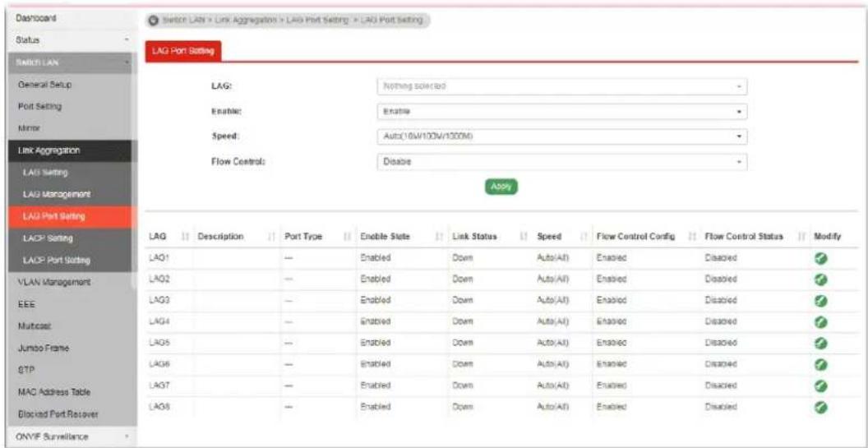Click Speed Auto(All) for LAG2
Viewport: 868px width, 448px height.
coord(553,279)
